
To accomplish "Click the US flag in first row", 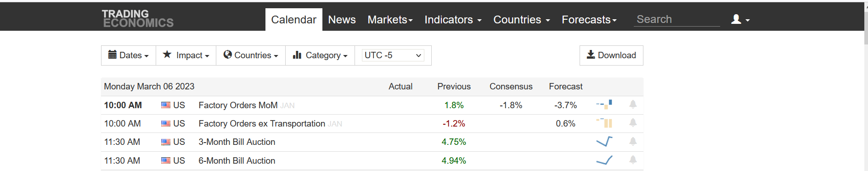I will [166, 105].
